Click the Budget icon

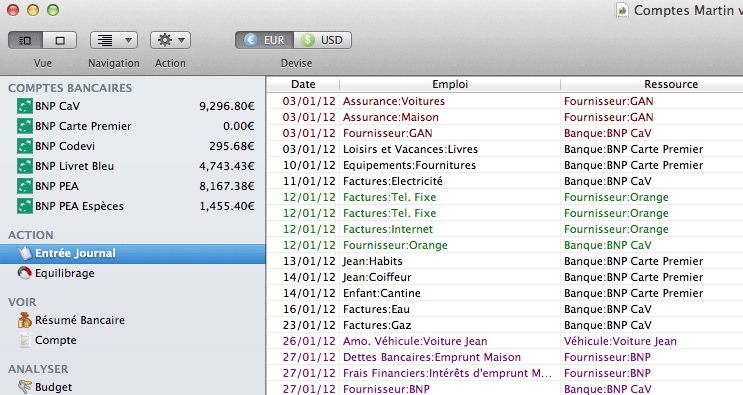click(25, 387)
